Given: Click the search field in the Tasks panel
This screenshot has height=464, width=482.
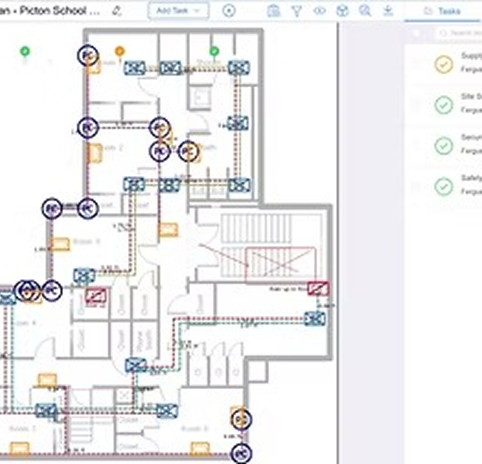Looking at the screenshot, I should click(x=459, y=33).
